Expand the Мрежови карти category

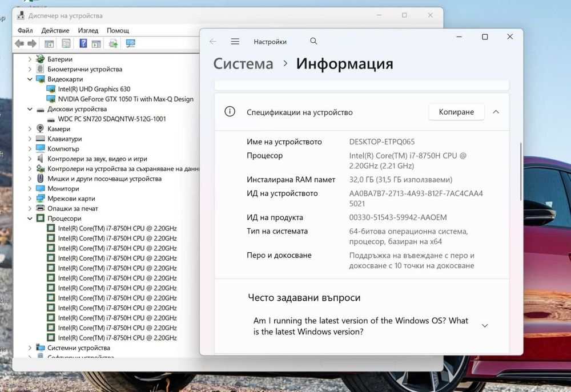[x=30, y=199]
